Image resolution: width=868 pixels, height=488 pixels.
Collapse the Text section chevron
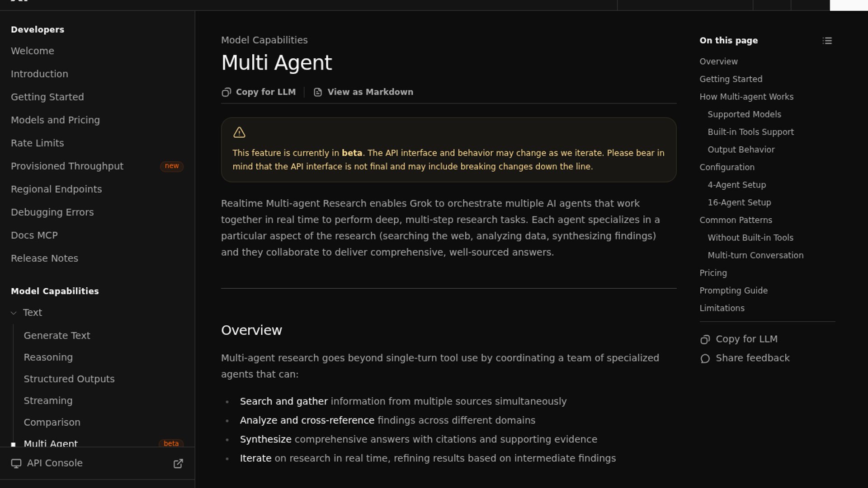tap(14, 313)
